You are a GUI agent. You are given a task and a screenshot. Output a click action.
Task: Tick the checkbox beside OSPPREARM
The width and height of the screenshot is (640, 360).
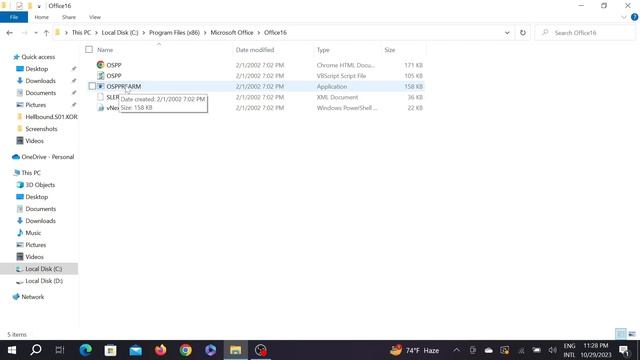pos(92,86)
